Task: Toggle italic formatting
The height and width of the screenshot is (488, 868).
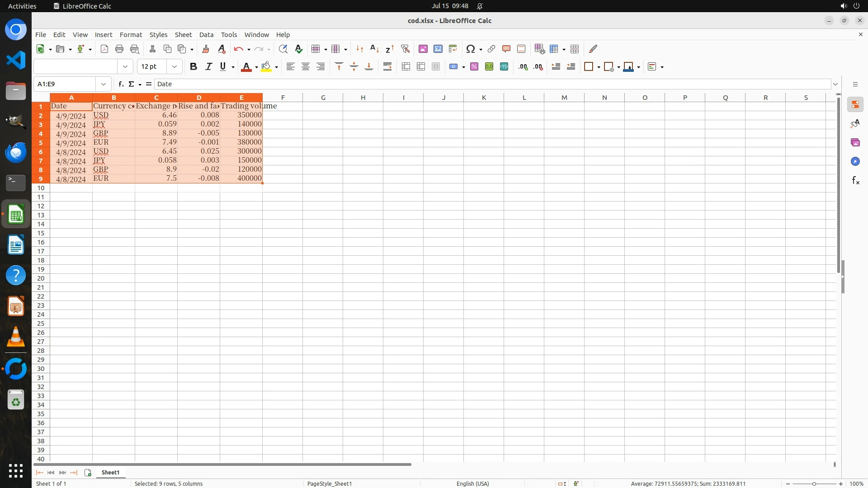Action: (x=208, y=67)
